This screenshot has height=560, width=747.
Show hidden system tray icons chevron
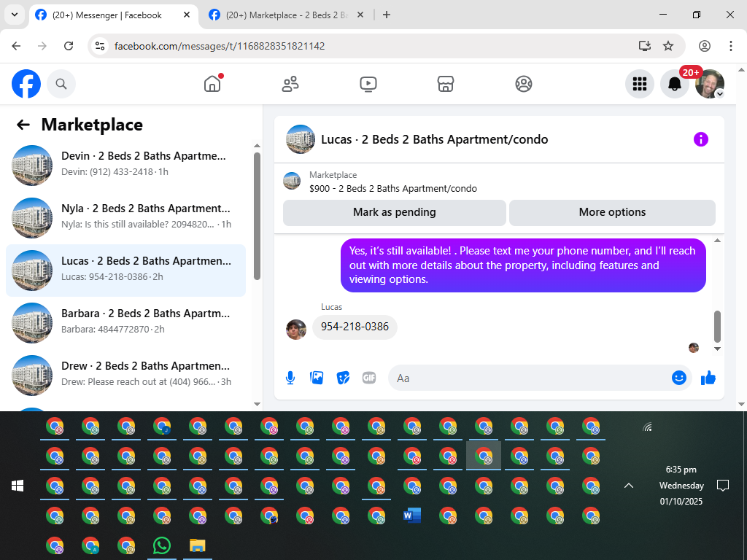coord(629,486)
